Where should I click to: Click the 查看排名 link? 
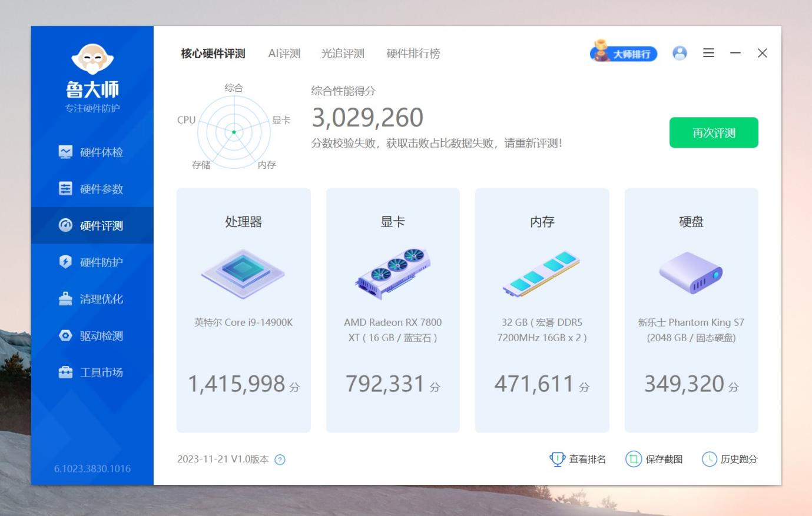[578, 459]
